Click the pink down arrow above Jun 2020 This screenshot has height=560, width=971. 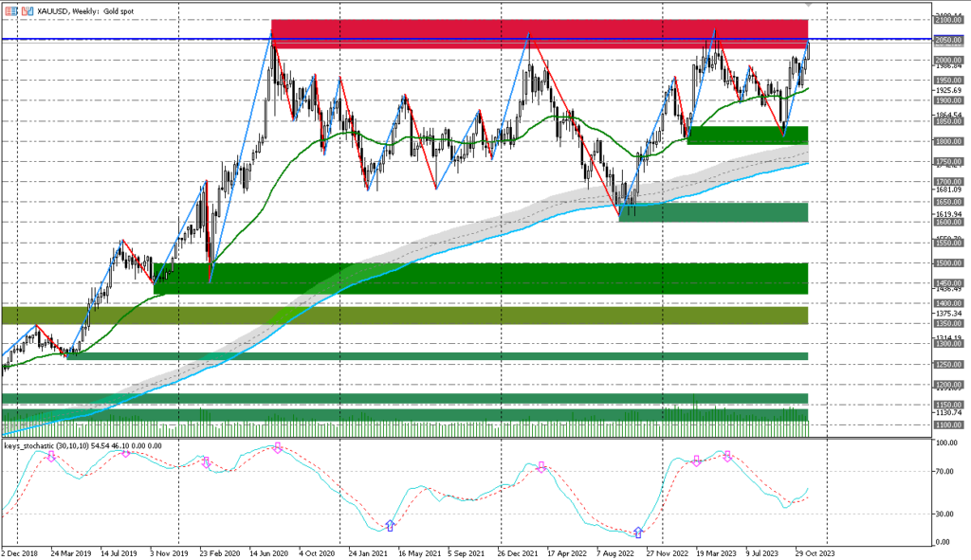[278, 446]
